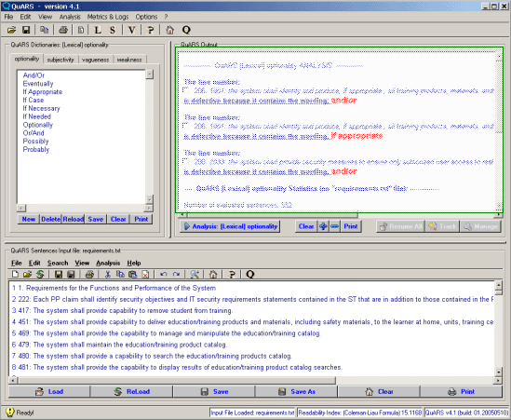The width and height of the screenshot is (511, 420).
Task: Open the Metrics & Logs menu
Action: 108,17
